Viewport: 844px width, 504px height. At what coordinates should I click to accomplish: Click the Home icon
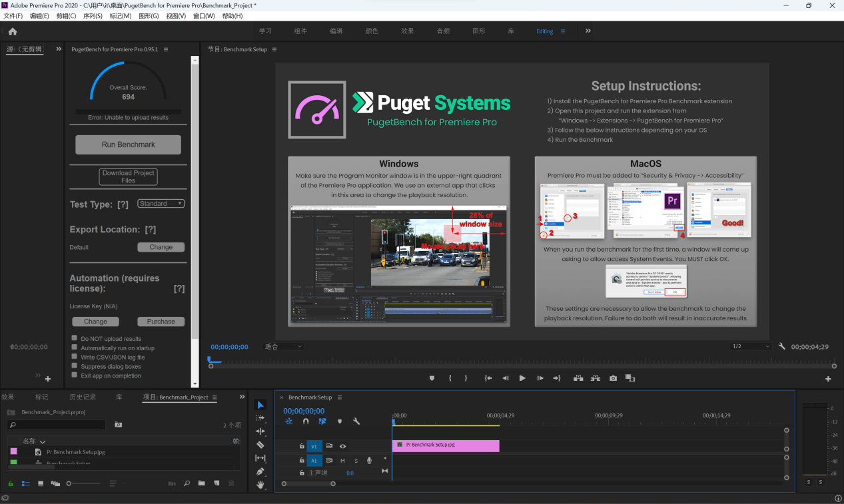(x=13, y=31)
